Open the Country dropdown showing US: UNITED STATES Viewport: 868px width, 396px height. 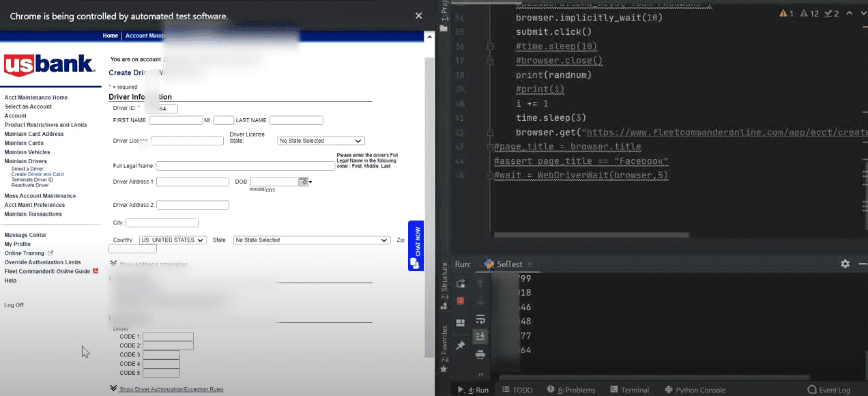coord(173,240)
